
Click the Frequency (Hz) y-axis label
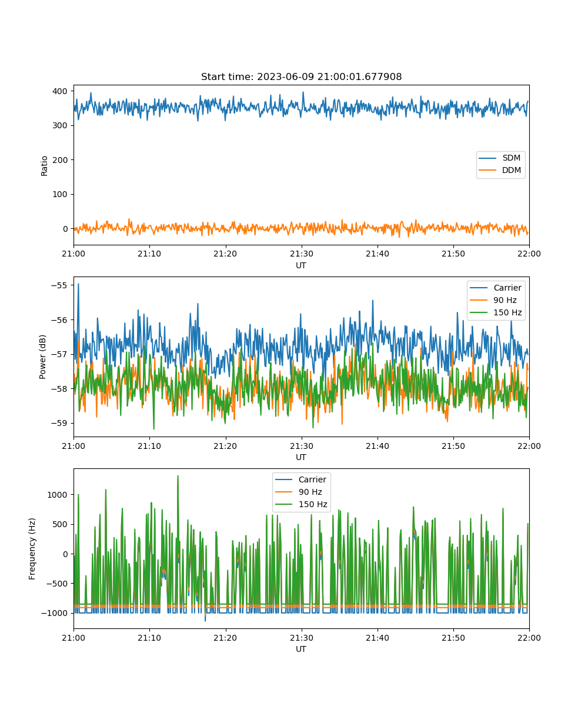[x=32, y=548]
